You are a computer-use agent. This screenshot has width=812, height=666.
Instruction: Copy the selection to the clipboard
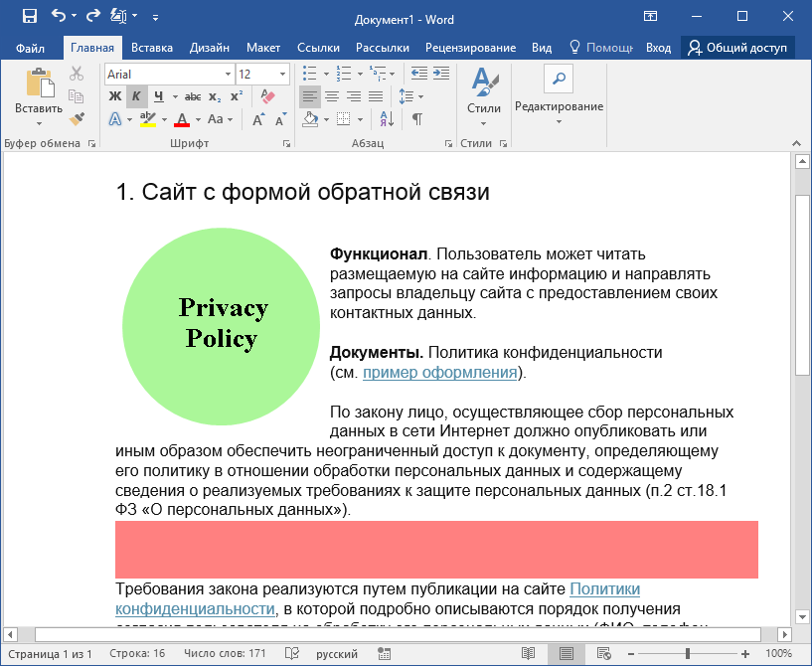(x=77, y=96)
